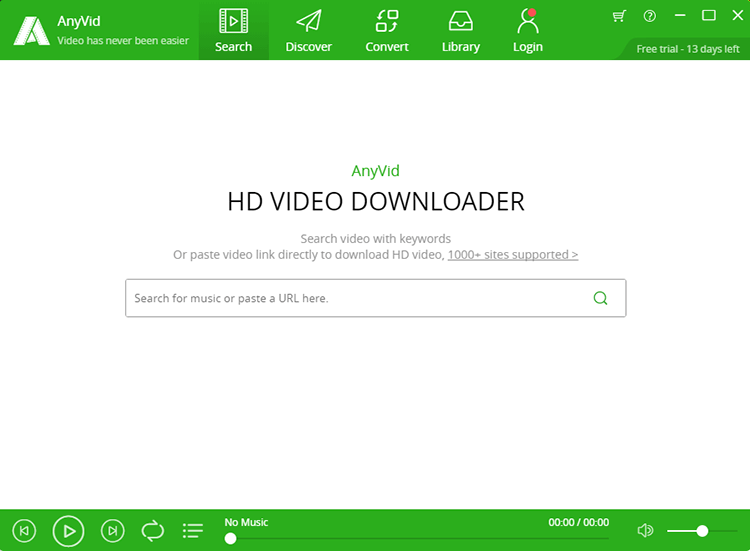The image size is (750, 551).
Task: Adjust the volume slider knob
Action: point(702,531)
